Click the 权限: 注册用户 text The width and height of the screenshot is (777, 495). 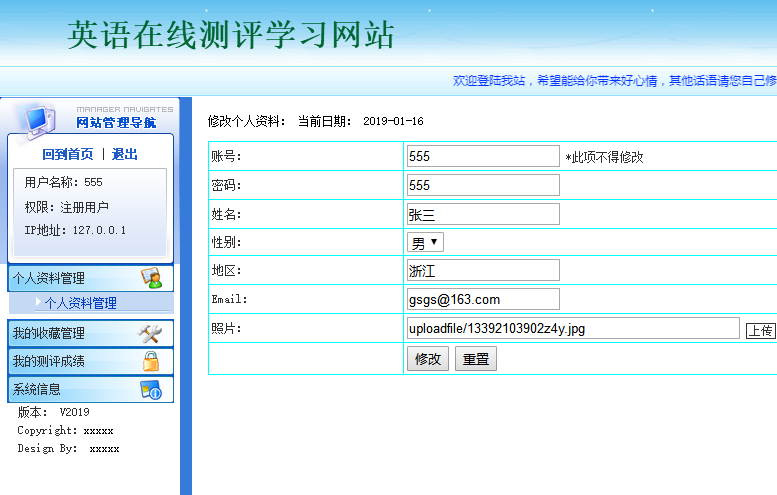pos(66,207)
